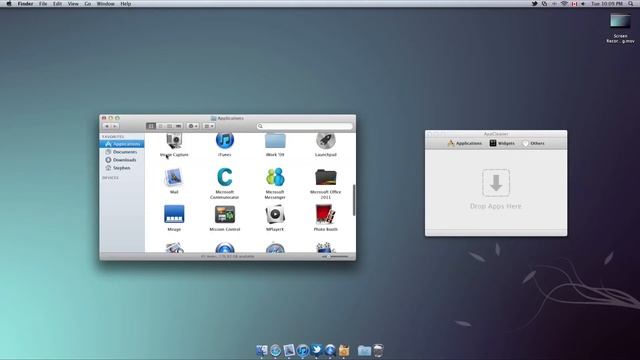Viewport: 640px width, 360px height.
Task: Go back in Finder window
Action: pyautogui.click(x=107, y=126)
